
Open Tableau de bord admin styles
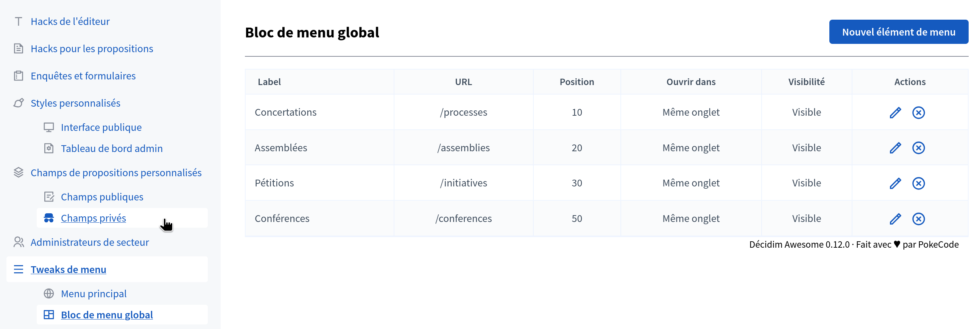pyautogui.click(x=111, y=149)
